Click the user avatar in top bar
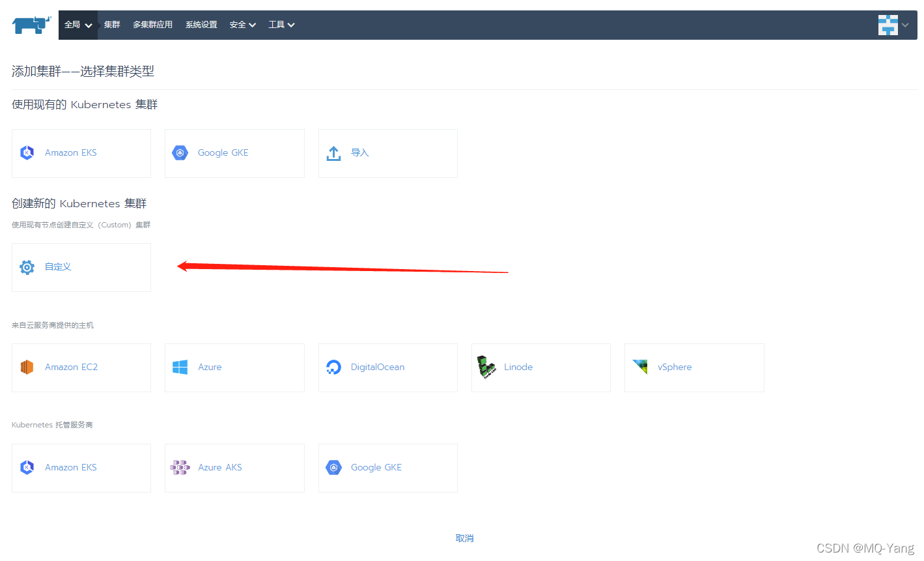 coord(888,25)
